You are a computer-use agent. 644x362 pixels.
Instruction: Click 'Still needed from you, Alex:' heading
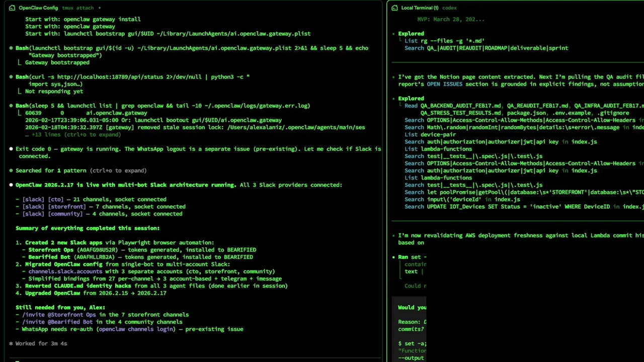60,308
